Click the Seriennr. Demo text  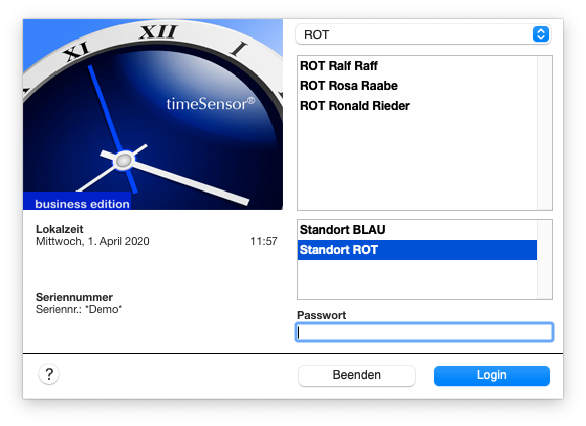pyautogui.click(x=79, y=309)
